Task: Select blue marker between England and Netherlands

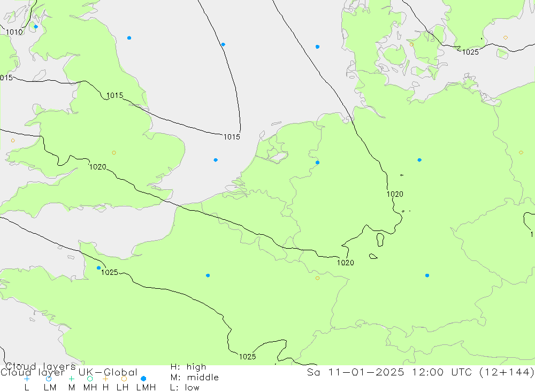Action: coord(216,160)
